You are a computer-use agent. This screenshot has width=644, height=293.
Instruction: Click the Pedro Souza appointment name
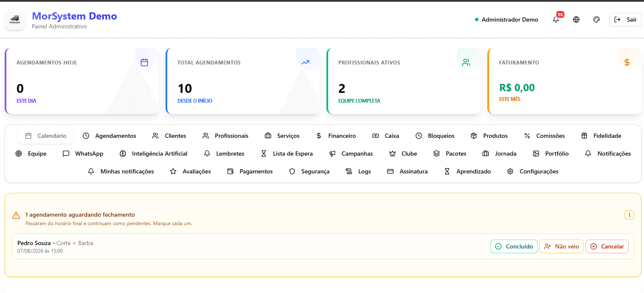pyautogui.click(x=34, y=243)
